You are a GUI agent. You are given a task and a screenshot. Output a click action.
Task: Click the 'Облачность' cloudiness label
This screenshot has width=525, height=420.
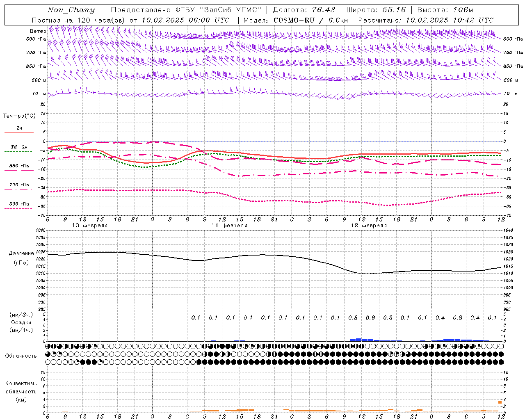coord(21,356)
